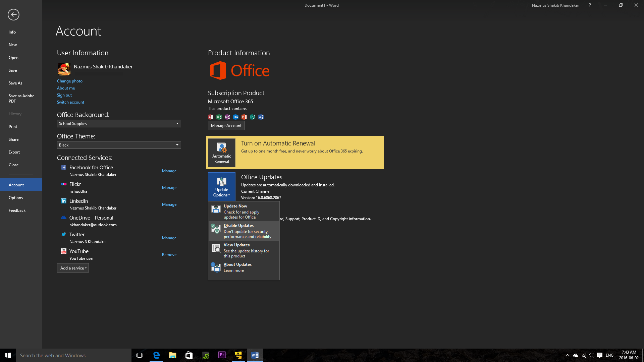The width and height of the screenshot is (644, 362).
Task: Open the Office Background dropdown
Action: (119, 123)
